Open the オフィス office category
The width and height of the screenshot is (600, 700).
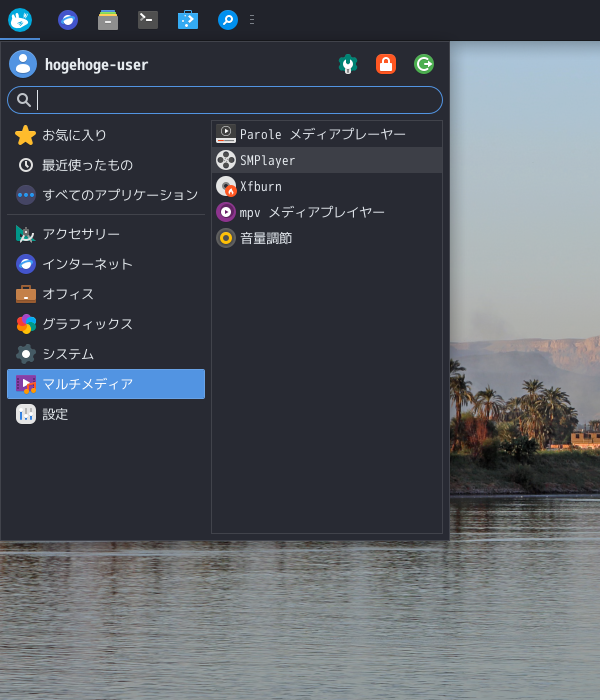coord(106,294)
